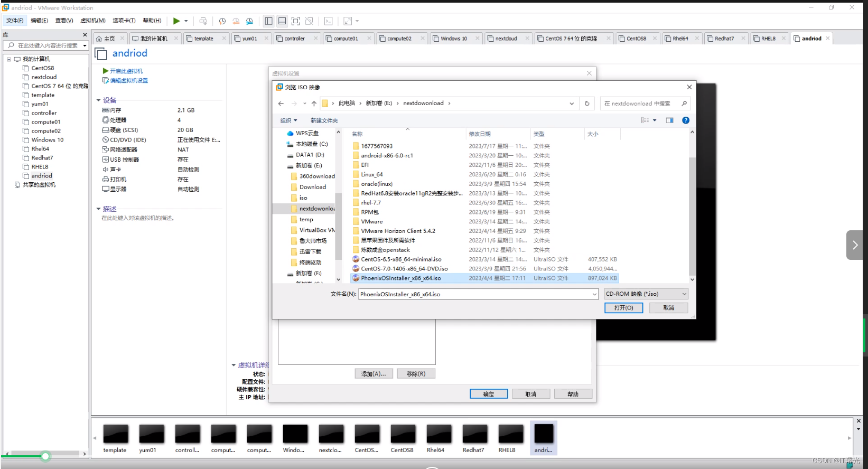Open the snapshot manager icon
This screenshot has height=469, width=868.
coord(249,21)
